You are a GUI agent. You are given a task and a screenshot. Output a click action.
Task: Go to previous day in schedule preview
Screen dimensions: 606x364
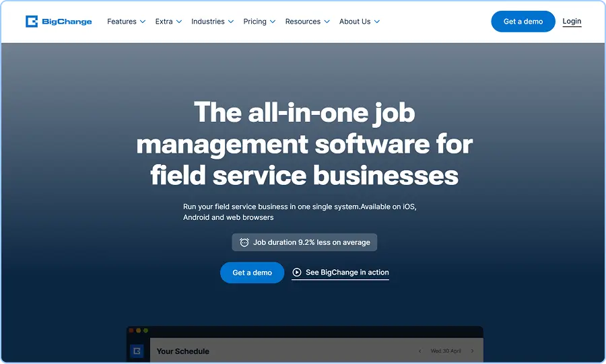[x=419, y=351]
